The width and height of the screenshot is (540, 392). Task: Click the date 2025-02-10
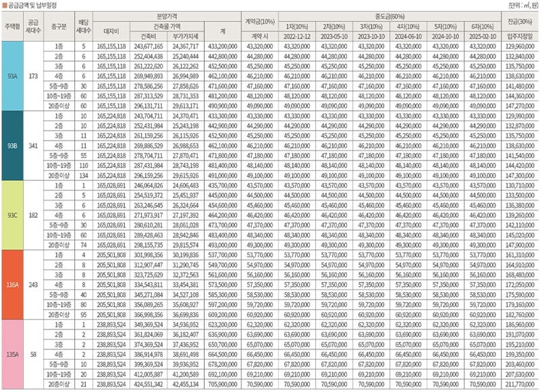point(483,36)
